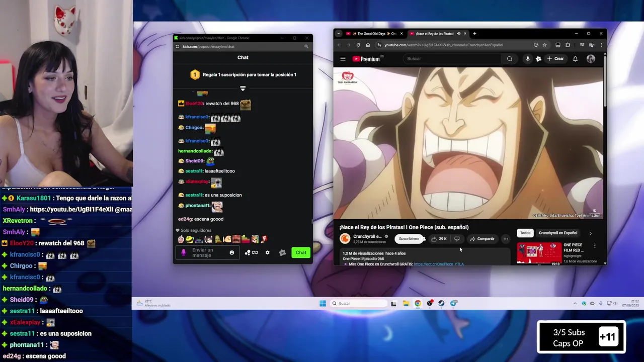Click the YouTube Premium logo
This screenshot has height=362, width=644.
366,59
